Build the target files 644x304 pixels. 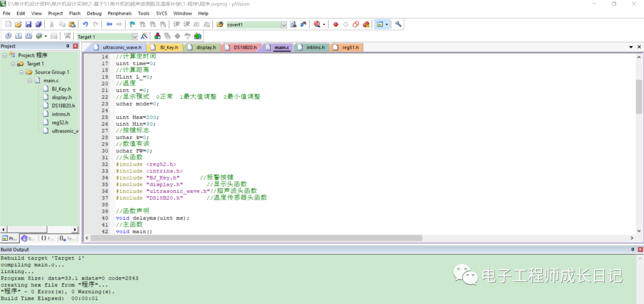pos(18,36)
